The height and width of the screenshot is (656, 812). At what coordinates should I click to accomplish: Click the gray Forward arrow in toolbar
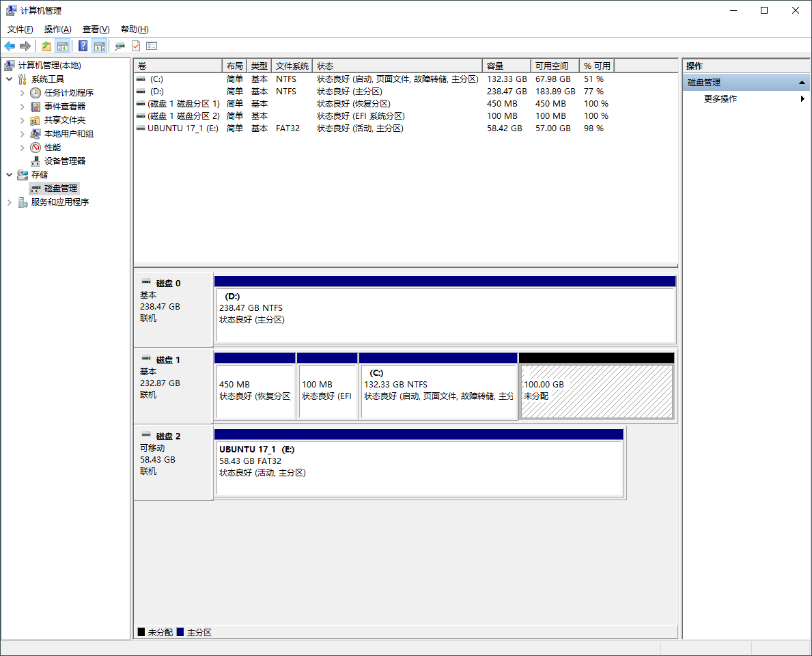click(25, 46)
